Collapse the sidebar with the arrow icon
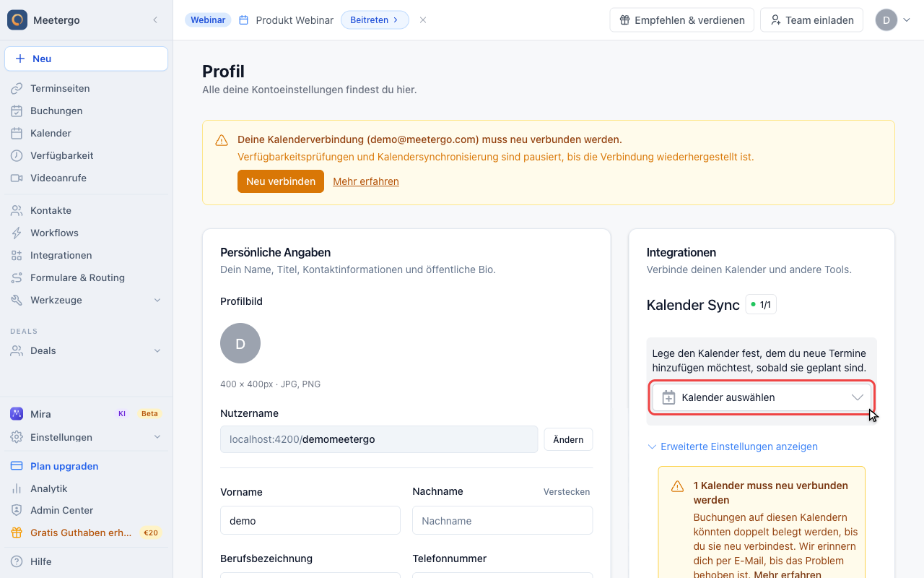The width and height of the screenshot is (924, 578). [x=155, y=20]
